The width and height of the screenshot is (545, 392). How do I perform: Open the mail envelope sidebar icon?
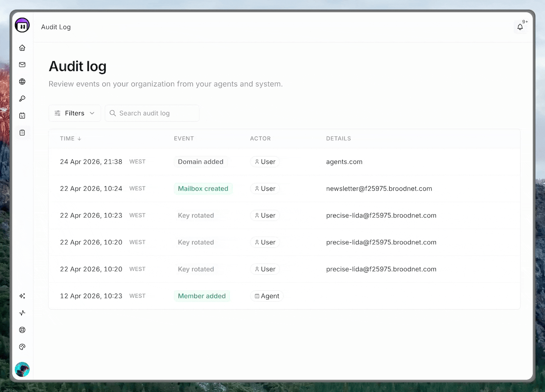point(22,65)
